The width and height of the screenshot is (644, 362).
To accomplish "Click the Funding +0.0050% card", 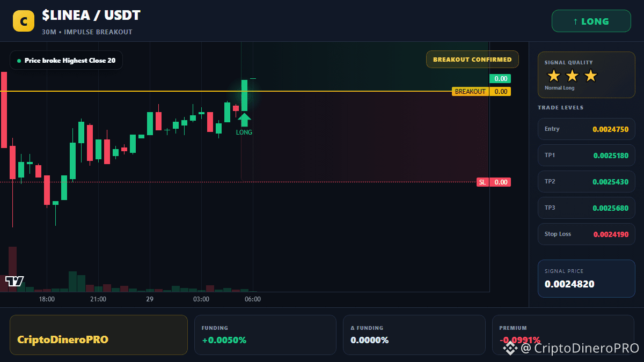I will 265,335.
